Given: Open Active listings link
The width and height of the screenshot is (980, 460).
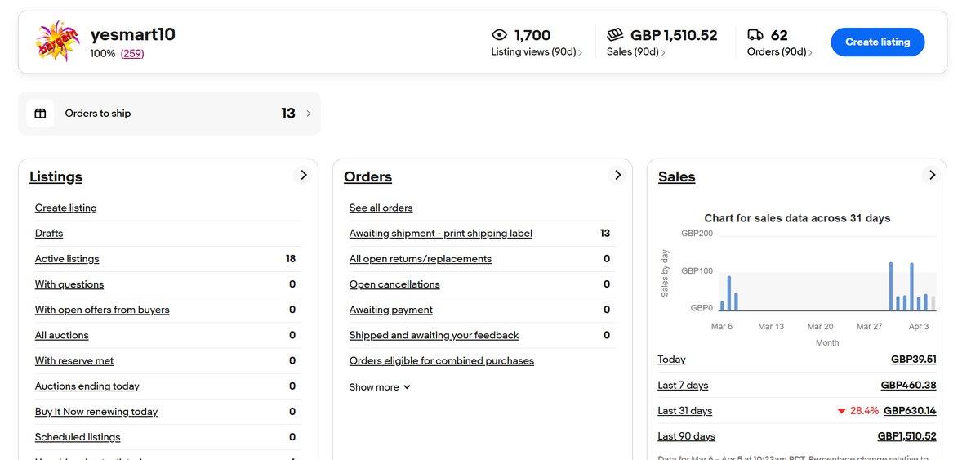Looking at the screenshot, I should [x=67, y=259].
